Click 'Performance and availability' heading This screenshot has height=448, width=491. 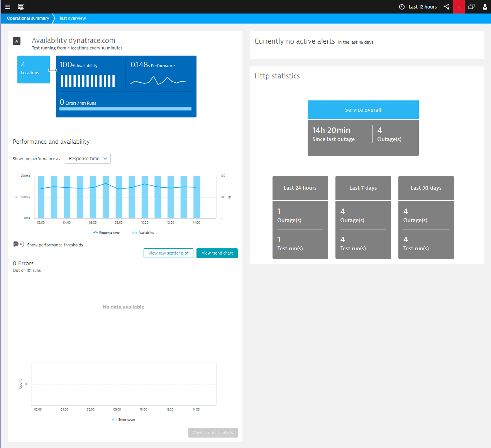[x=51, y=142]
